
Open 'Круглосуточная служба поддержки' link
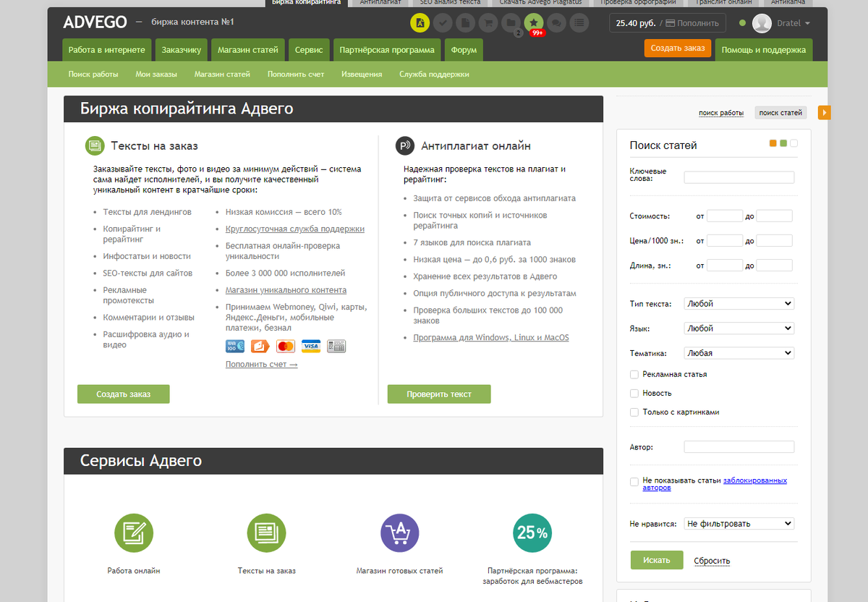[295, 229]
